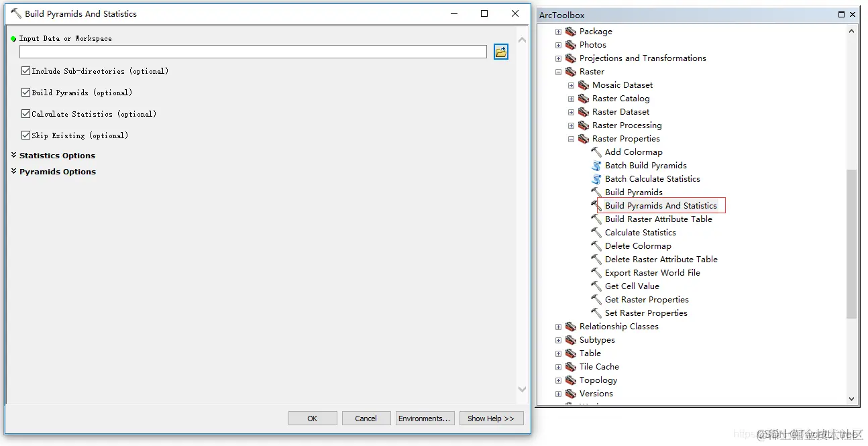Collapse the Raster toolbox node
868x446 pixels.
[558, 72]
